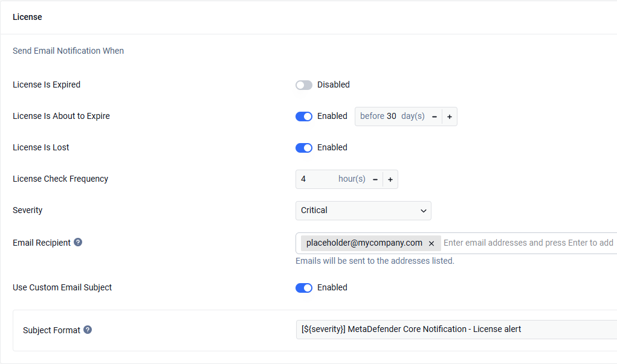Image resolution: width=617 pixels, height=364 pixels.
Task: Turn off the License Is Lost toggle
Action: [x=304, y=148]
